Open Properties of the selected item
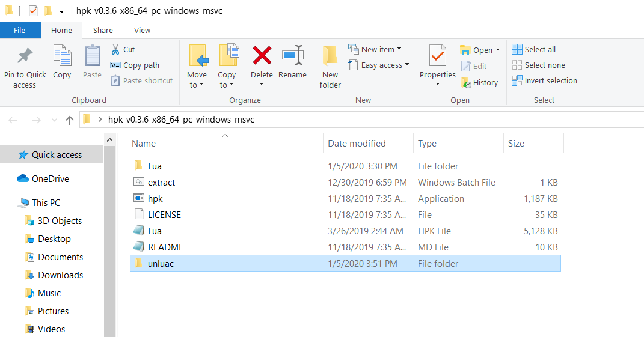 point(437,61)
